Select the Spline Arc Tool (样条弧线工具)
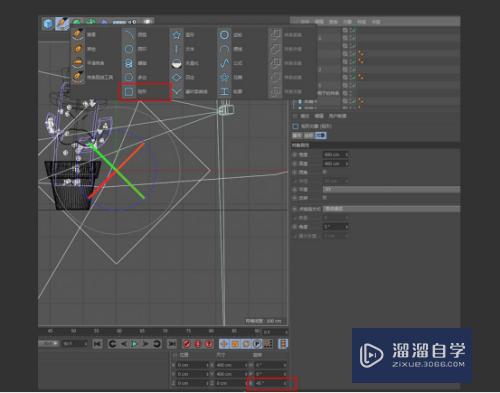This screenshot has height=393, width=500. 78,77
